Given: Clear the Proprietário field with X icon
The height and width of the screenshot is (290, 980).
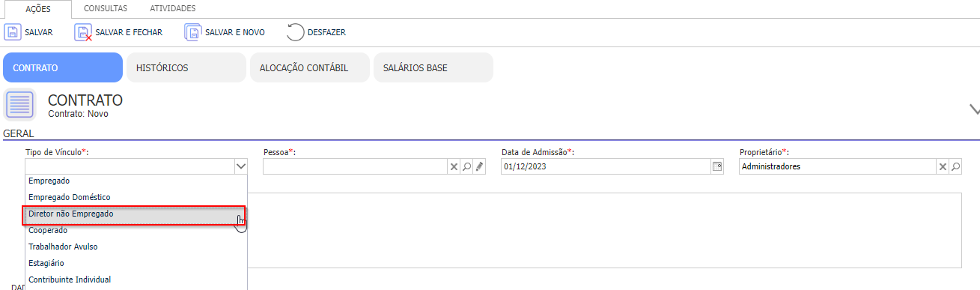Looking at the screenshot, I should pos(943,166).
